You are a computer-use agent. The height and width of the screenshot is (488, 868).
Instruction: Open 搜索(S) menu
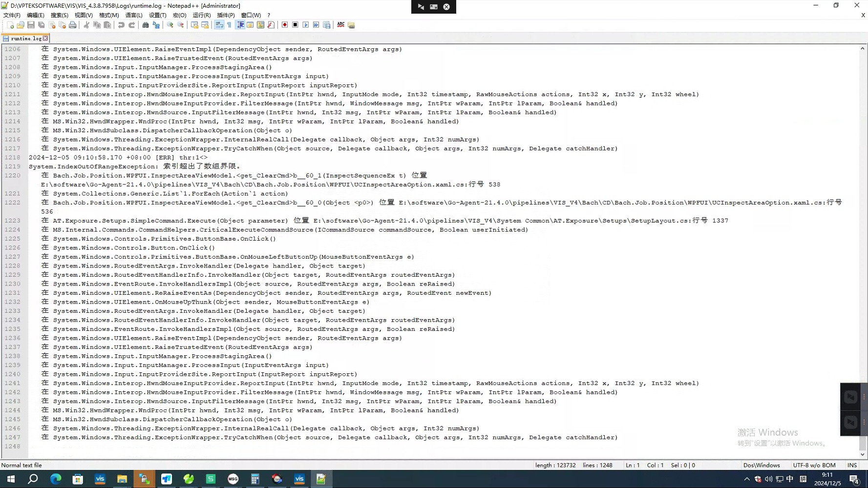(60, 15)
